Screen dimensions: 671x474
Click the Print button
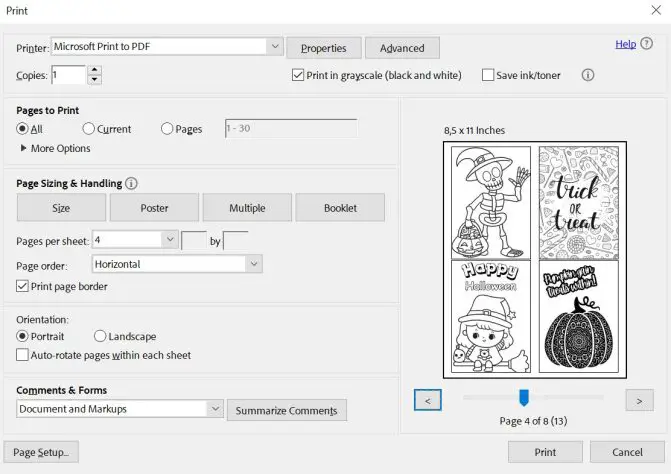pyautogui.click(x=545, y=452)
